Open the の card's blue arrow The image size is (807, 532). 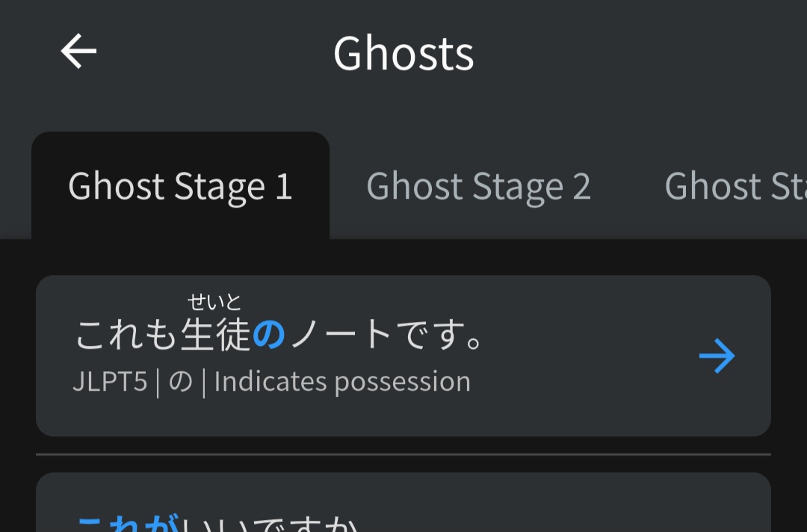pos(717,356)
